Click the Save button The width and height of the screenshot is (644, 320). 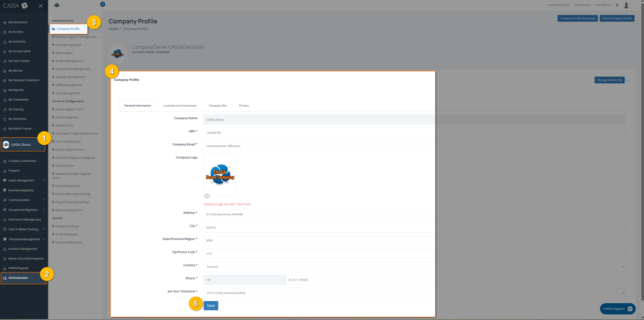(211, 306)
